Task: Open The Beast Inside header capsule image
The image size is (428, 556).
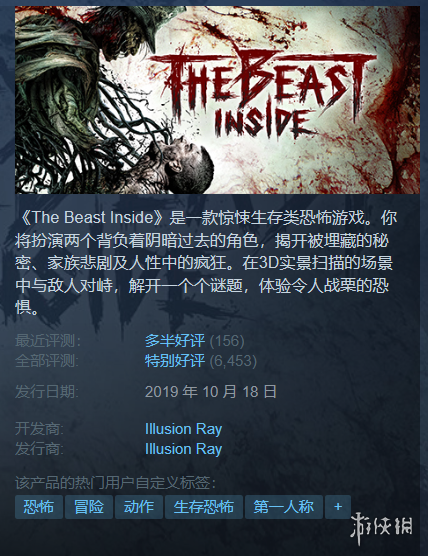Action: click(x=217, y=100)
